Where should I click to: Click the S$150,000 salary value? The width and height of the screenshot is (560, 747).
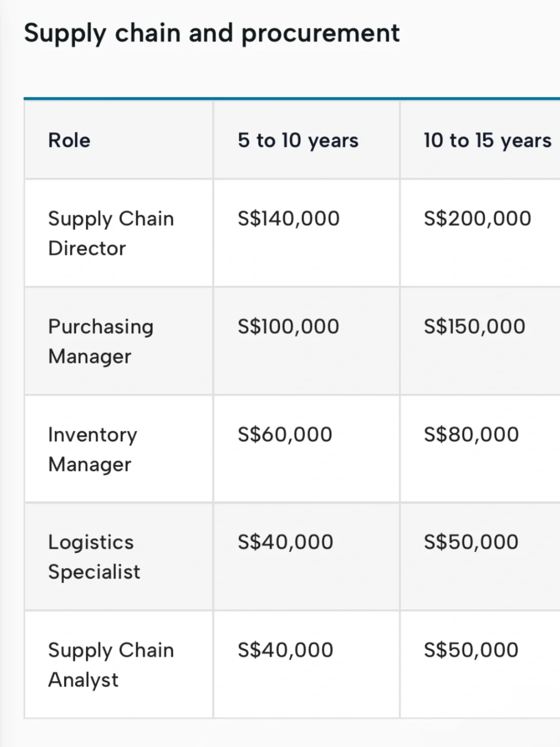tap(474, 326)
